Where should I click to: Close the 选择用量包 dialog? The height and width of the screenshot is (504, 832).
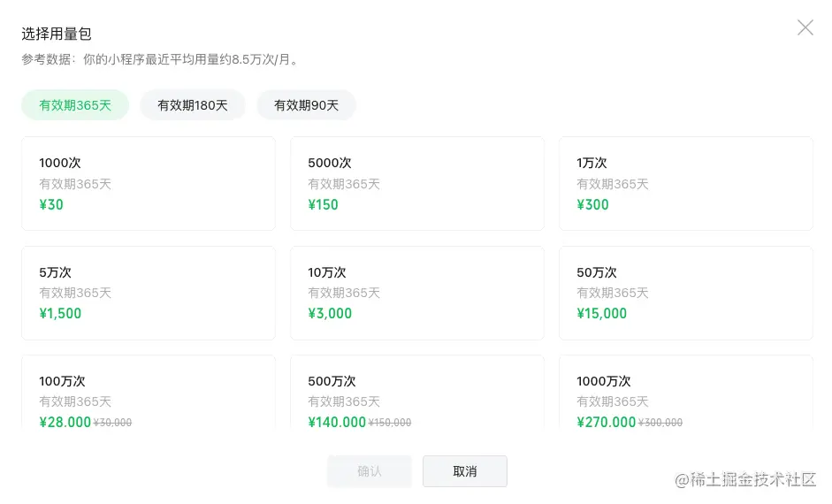805,27
